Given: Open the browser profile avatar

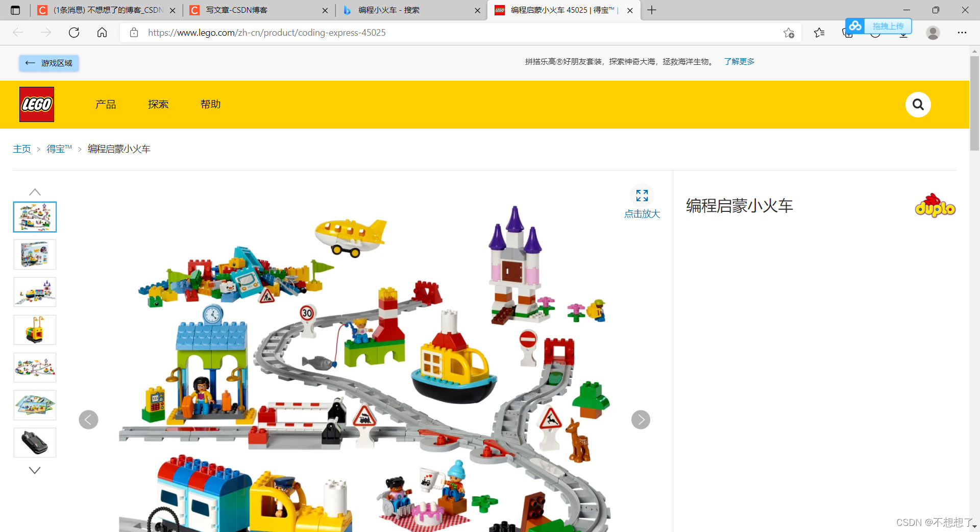Looking at the screenshot, I should (x=933, y=33).
